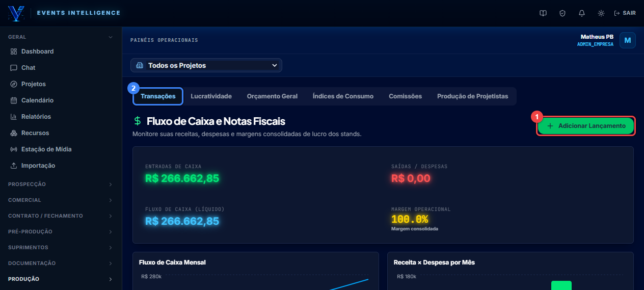
Task: Open Importação in the sidebar
Action: 61,166
